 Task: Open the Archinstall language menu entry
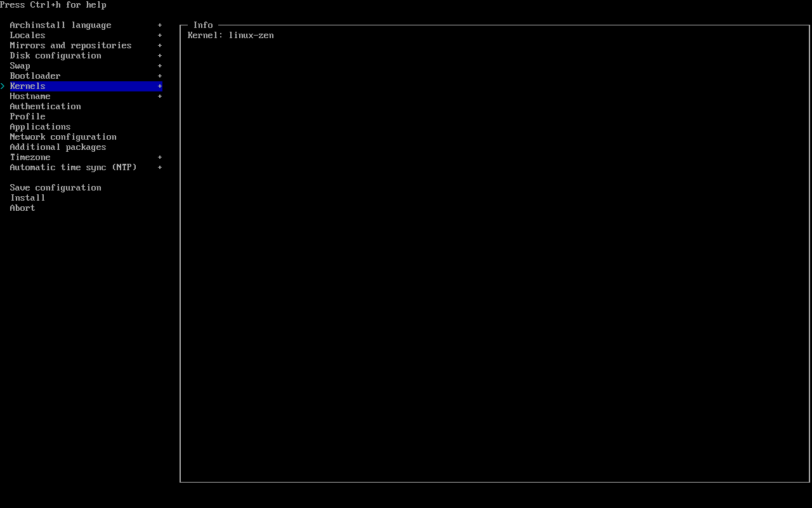60,25
